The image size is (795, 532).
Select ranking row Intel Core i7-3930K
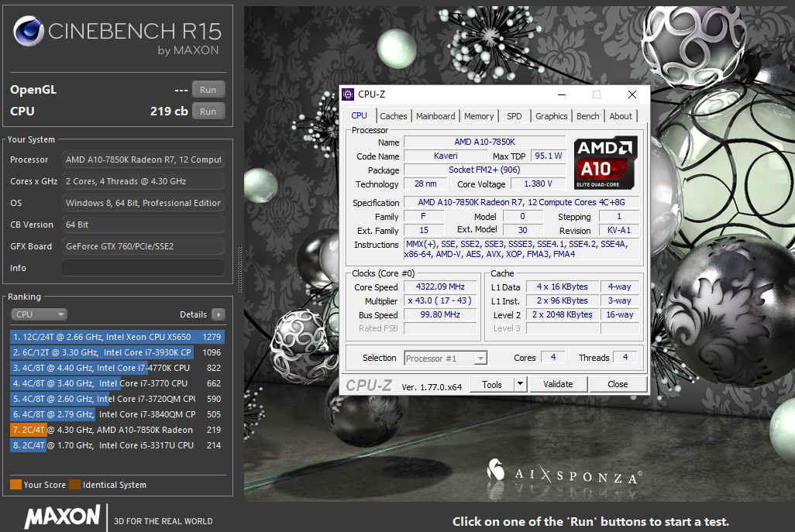point(117,352)
